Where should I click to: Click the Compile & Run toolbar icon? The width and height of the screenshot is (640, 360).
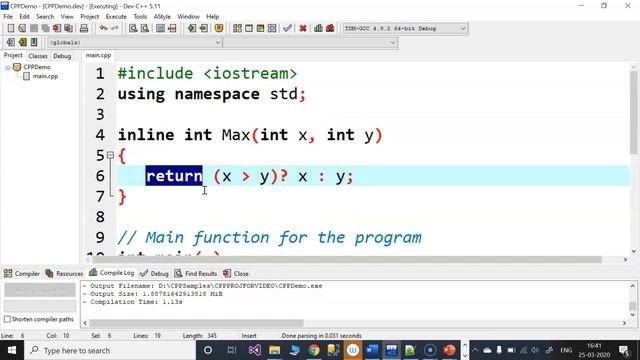[x=260, y=28]
